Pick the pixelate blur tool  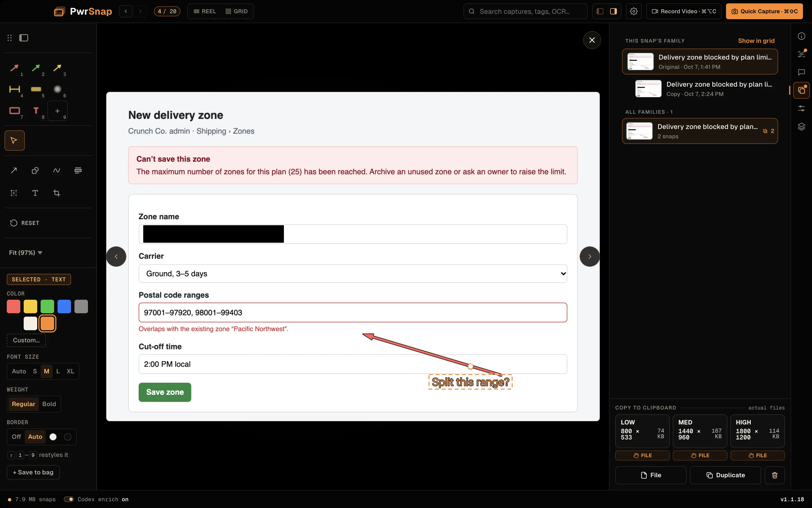click(14, 193)
